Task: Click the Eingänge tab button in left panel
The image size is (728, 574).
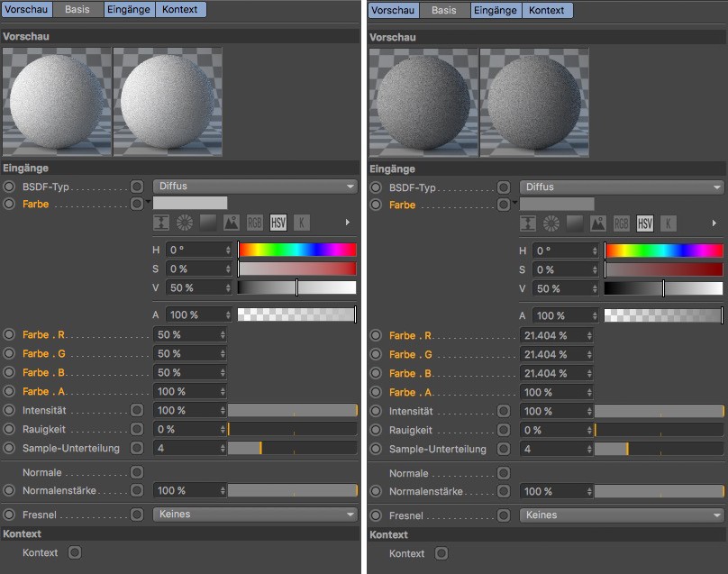Action: point(128,10)
